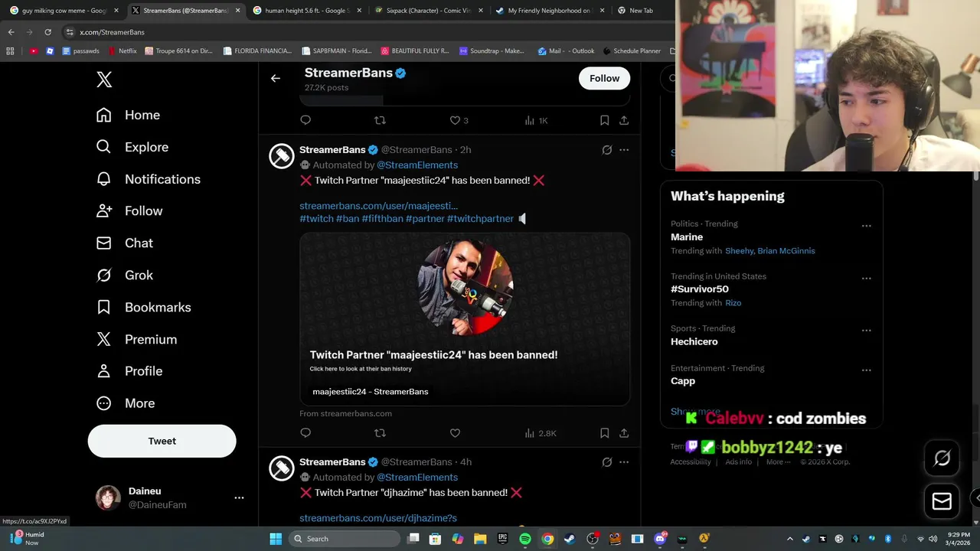View analytics showing 1K views

(536, 120)
